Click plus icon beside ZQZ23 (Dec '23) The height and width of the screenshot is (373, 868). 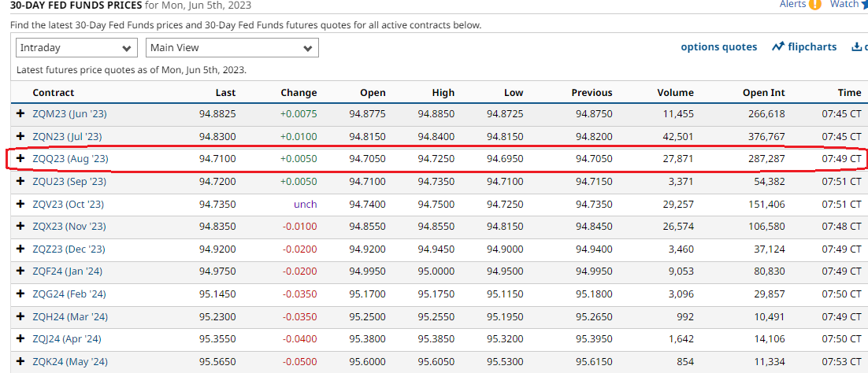(21, 249)
